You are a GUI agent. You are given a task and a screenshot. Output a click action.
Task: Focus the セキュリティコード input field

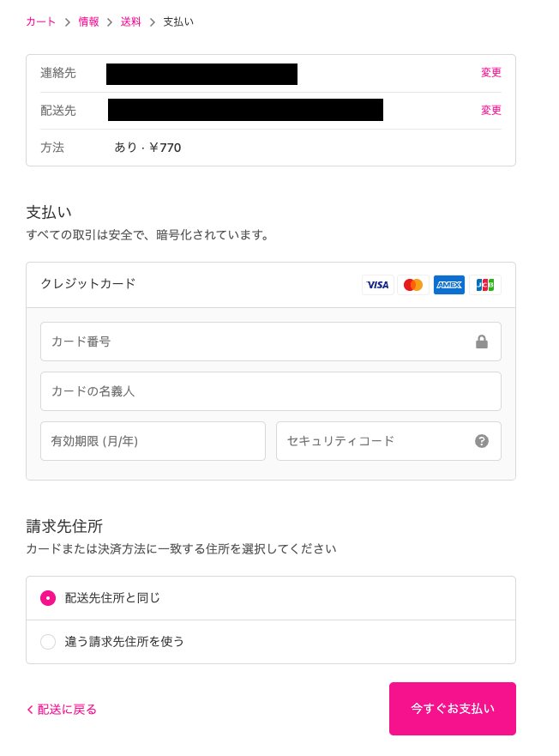[373, 441]
